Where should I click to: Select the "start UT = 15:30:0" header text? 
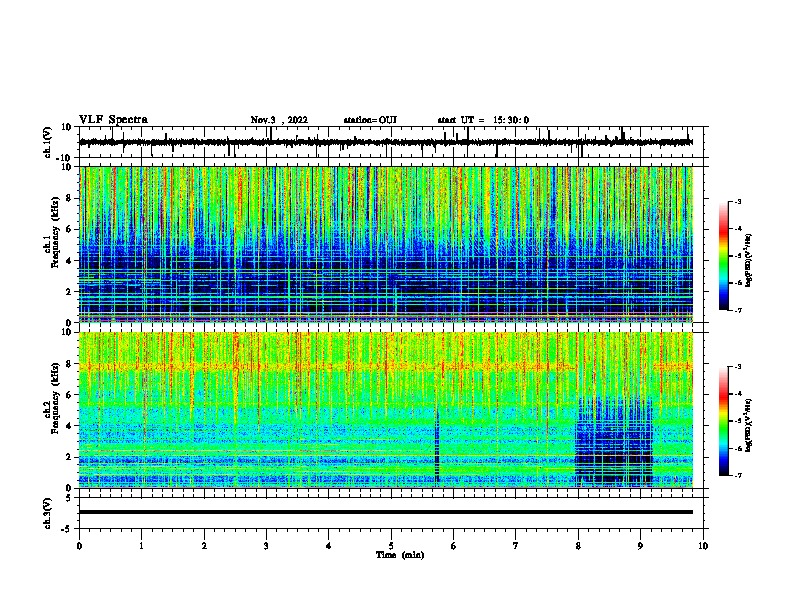(483, 120)
